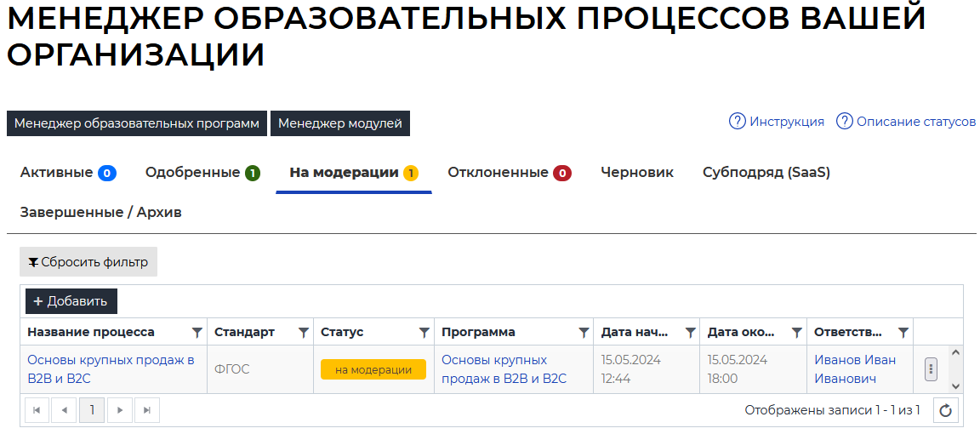Click the на модерации status badge
The image size is (980, 434).
[373, 369]
